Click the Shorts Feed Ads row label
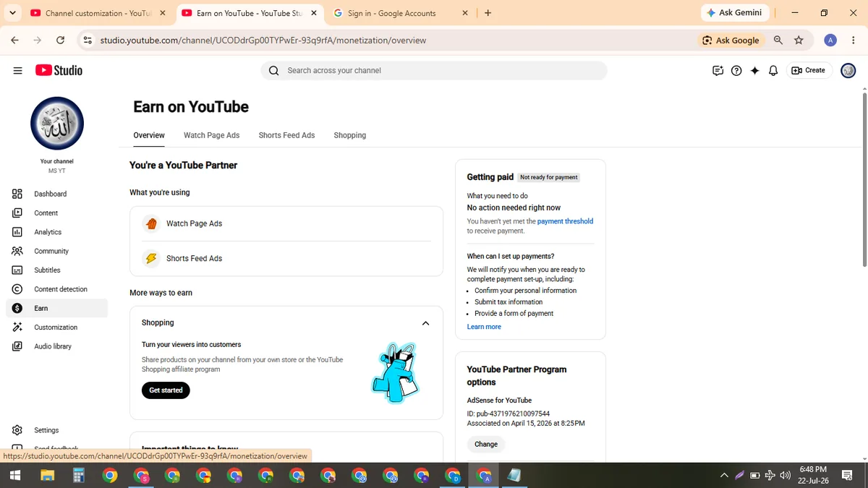Screen dimensions: 868x488 [194, 258]
